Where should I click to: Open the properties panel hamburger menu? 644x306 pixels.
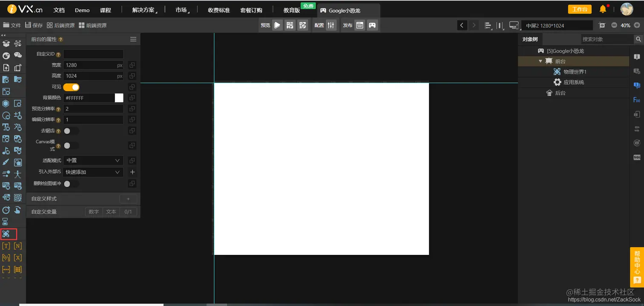[133, 39]
